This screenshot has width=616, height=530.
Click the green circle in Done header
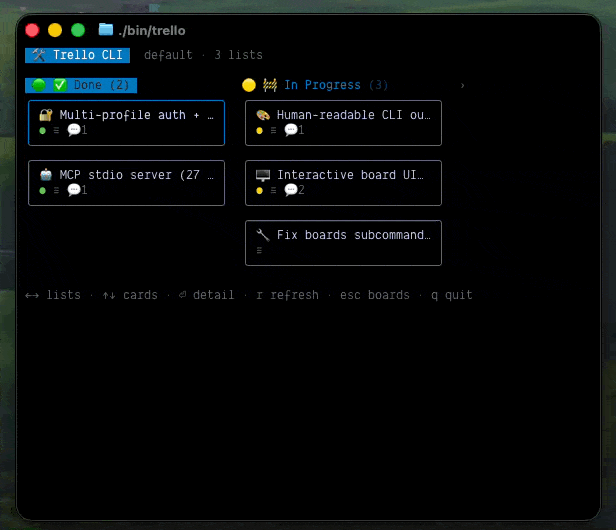39,85
